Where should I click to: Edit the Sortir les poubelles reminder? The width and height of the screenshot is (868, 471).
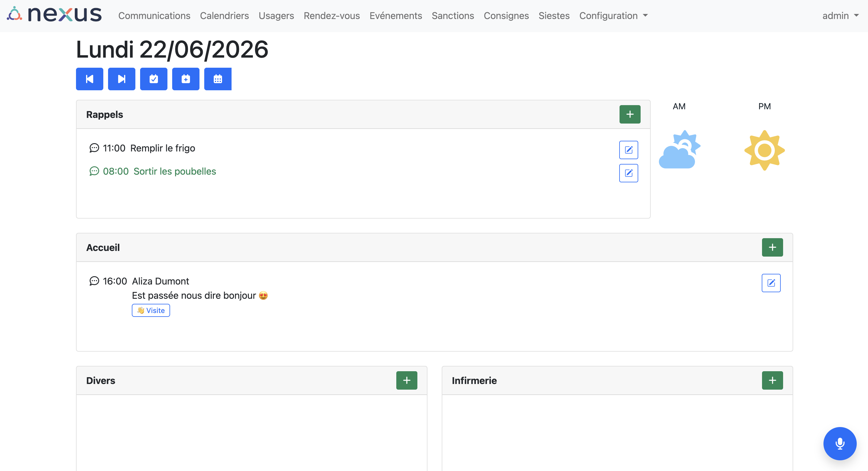coord(628,173)
